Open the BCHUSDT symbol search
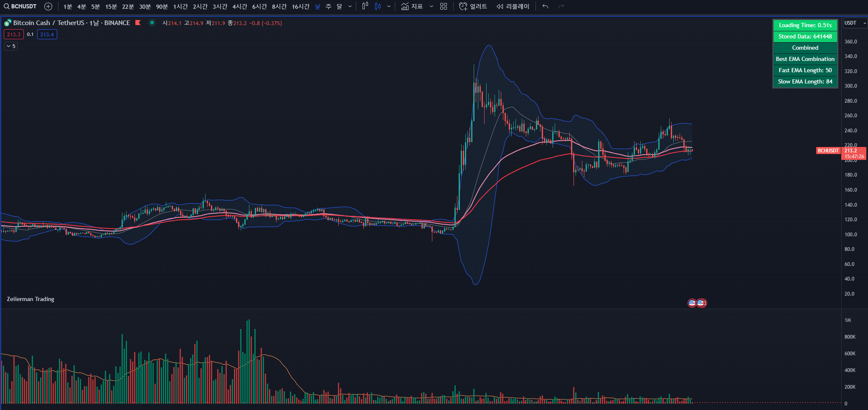The height and width of the screenshot is (410, 868). click(20, 6)
